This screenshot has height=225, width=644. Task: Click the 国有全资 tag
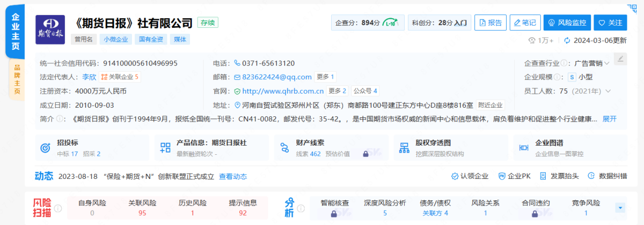click(x=150, y=39)
